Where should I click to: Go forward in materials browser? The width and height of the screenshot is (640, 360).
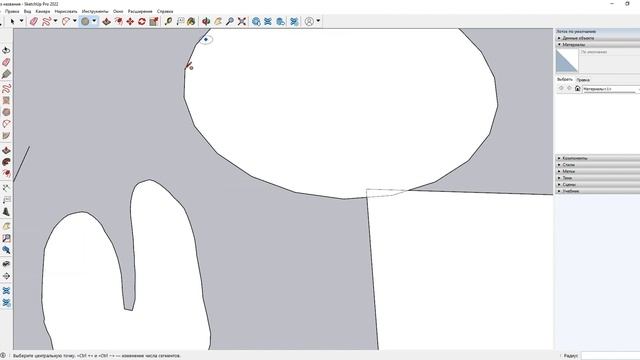coord(569,88)
